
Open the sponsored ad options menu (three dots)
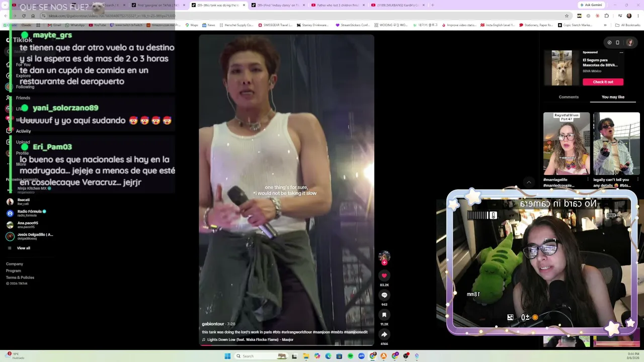[x=621, y=52]
